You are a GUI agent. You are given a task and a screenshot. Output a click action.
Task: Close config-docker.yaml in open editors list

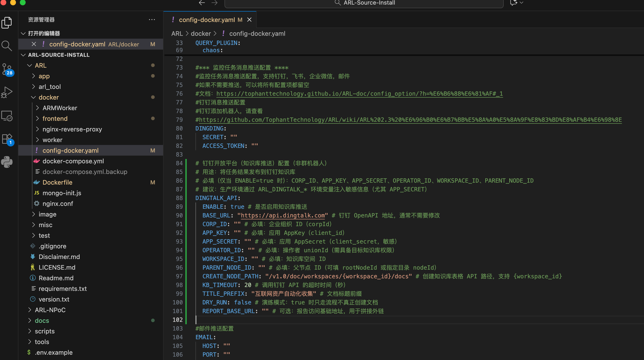click(34, 44)
